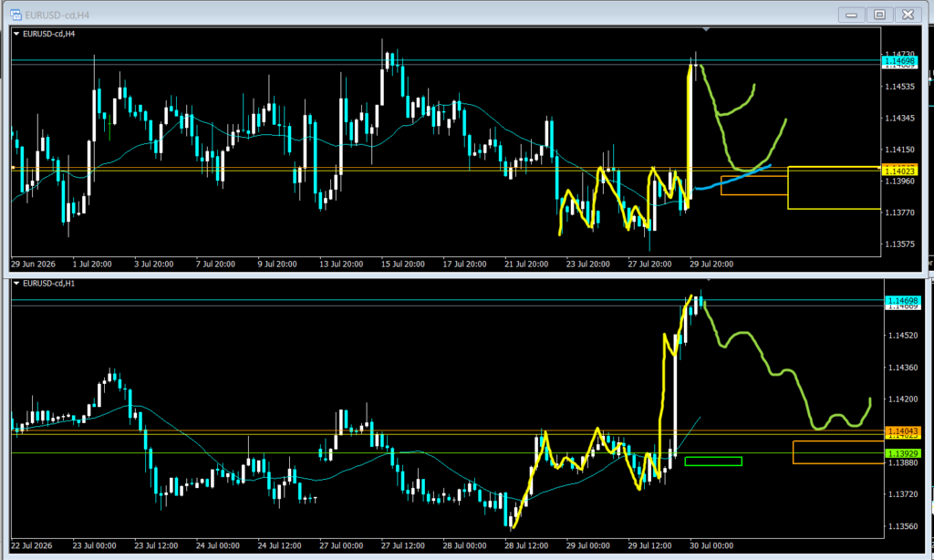Click the chart shift triangle atop the H1 chart
Image resolution: width=934 pixels, height=560 pixels.
click(708, 279)
